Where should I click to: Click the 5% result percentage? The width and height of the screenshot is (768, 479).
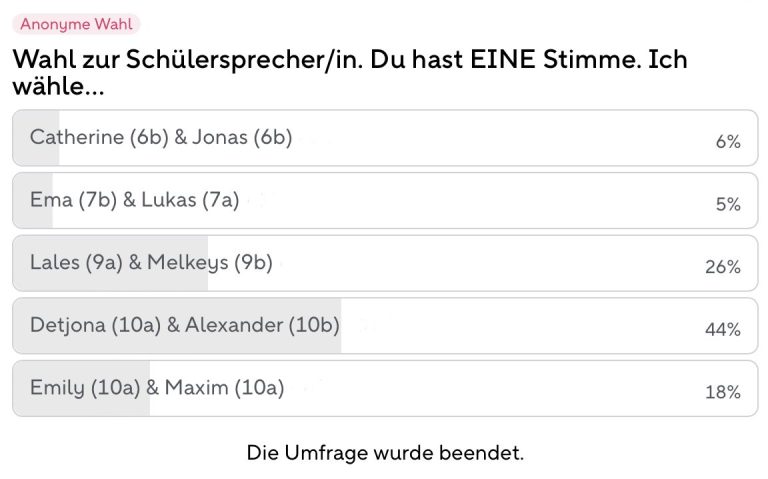728,204
